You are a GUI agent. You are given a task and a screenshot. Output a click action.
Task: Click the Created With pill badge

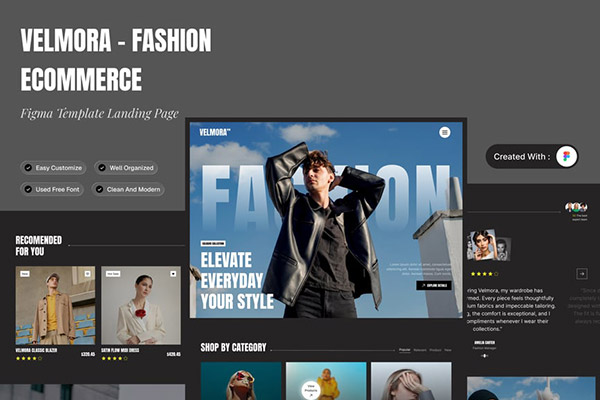[532, 156]
